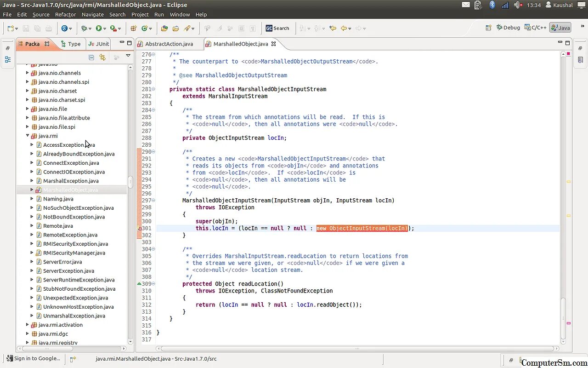Collapse the java.rmi package tree
This screenshot has width=588, height=368.
coord(28,136)
